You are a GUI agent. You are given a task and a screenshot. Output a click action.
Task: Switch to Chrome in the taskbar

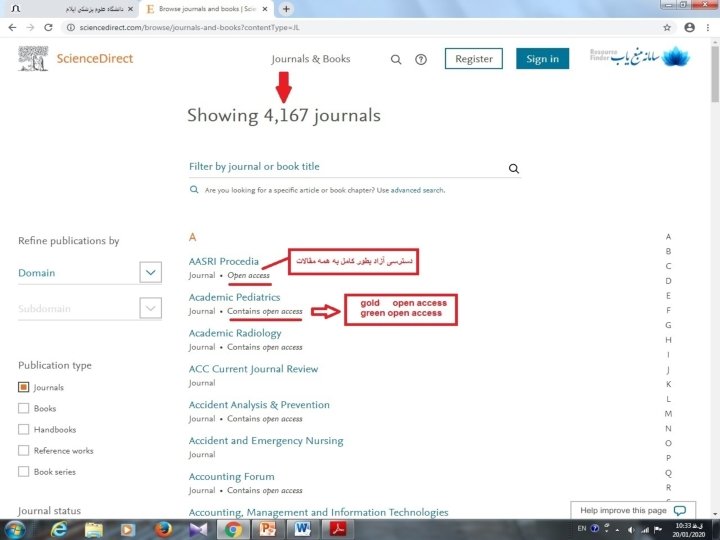pyautogui.click(x=233, y=529)
